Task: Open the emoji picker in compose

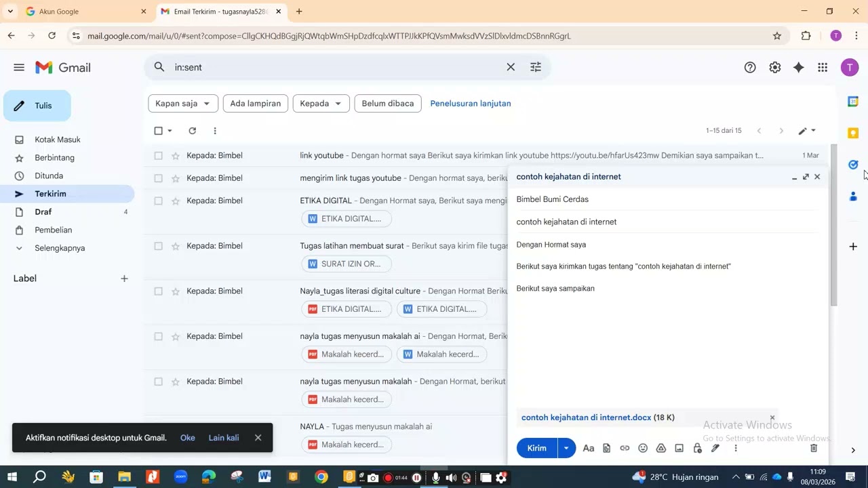Action: (x=643, y=448)
